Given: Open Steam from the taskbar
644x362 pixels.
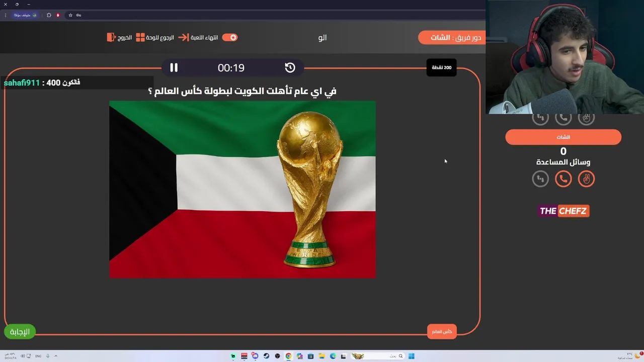Looking at the screenshot, I should pos(266,356).
